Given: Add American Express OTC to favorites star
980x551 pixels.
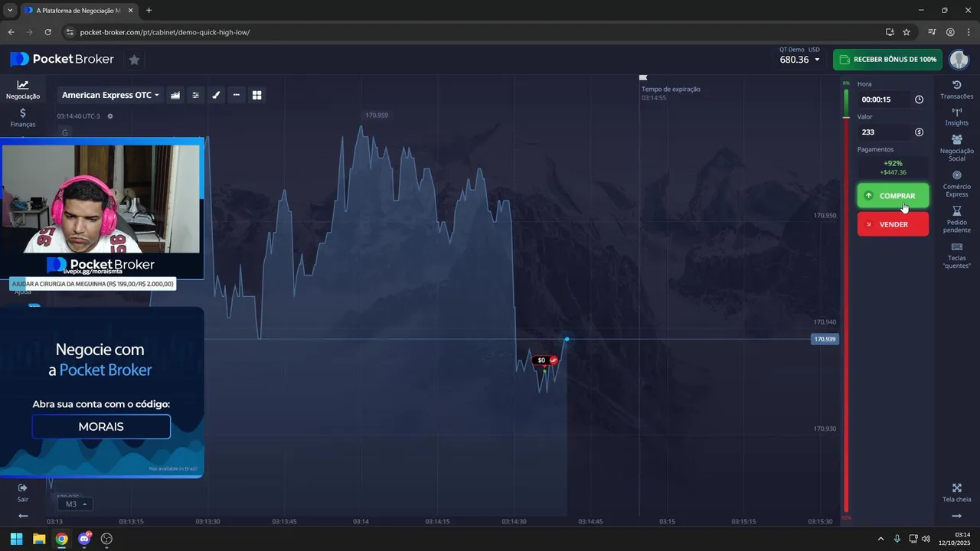Looking at the screenshot, I should 134,59.
